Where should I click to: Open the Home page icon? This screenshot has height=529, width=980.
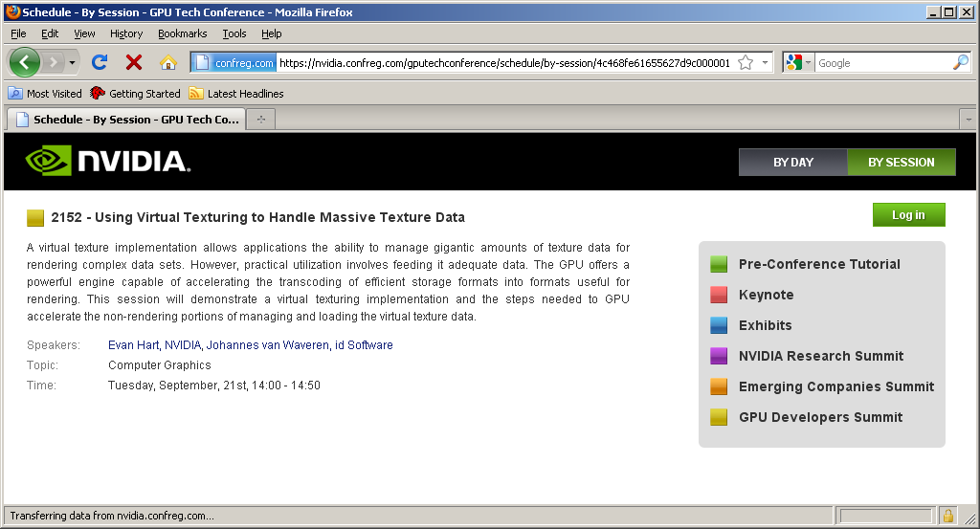[x=168, y=63]
